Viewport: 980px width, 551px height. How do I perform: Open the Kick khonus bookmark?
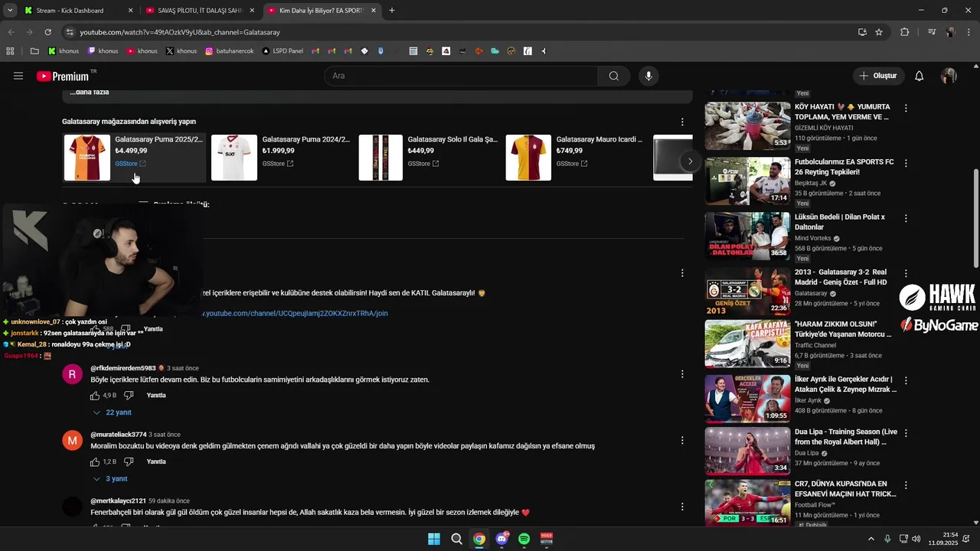(64, 51)
